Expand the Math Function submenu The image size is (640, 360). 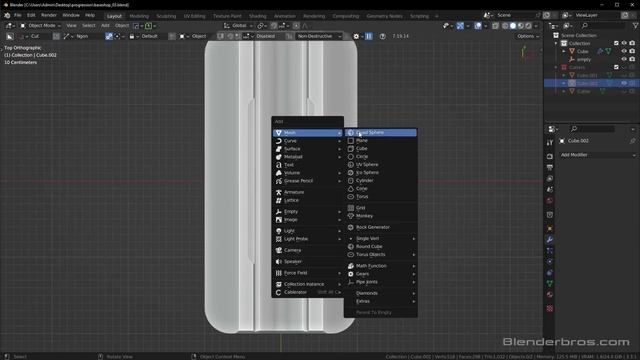coord(381,266)
